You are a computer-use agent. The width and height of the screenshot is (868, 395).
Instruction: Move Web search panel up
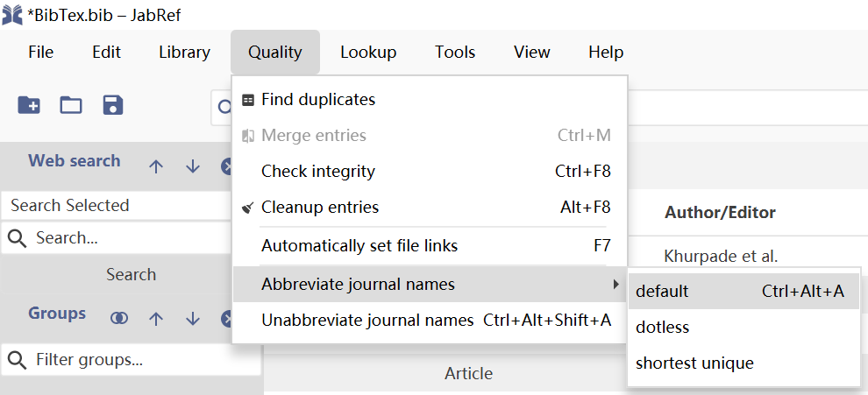point(156,166)
